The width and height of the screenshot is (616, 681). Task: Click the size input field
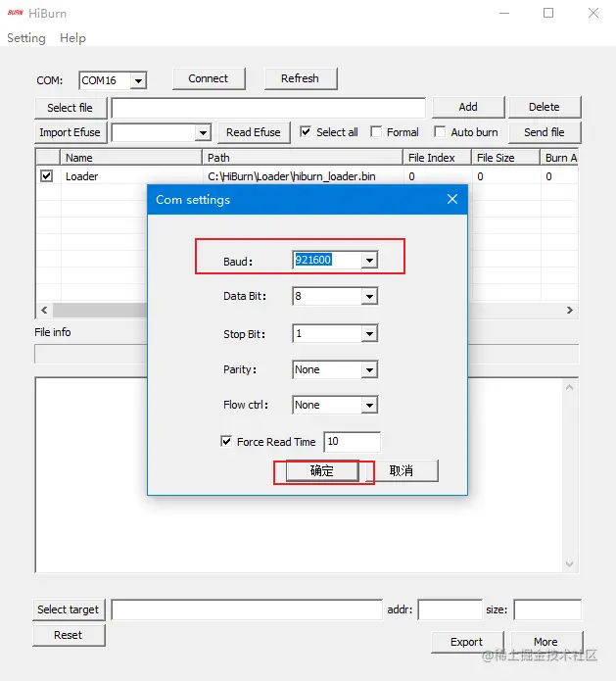[x=547, y=609]
